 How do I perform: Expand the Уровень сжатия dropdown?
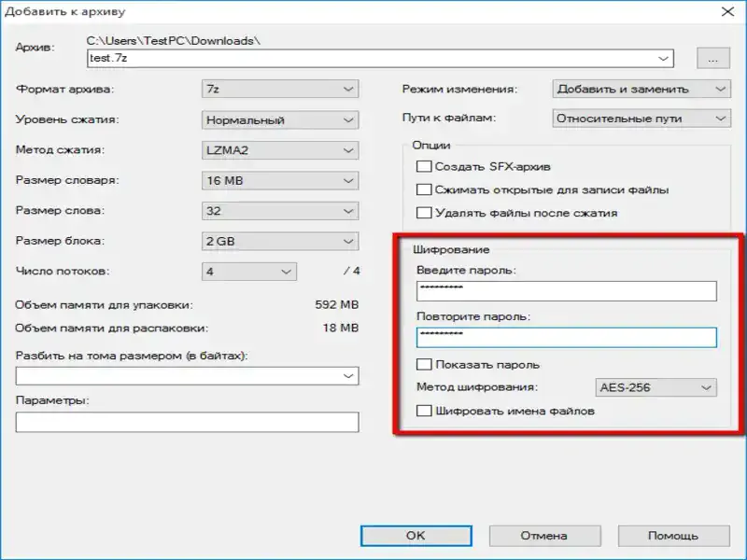(x=280, y=120)
